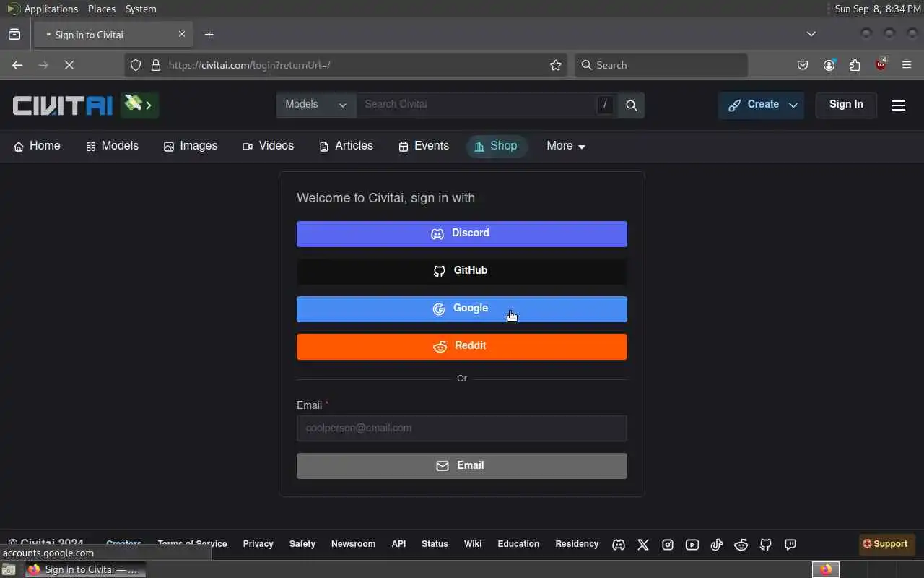Focus the Email address input field
Screen dimensions: 924x578
[x=462, y=428]
